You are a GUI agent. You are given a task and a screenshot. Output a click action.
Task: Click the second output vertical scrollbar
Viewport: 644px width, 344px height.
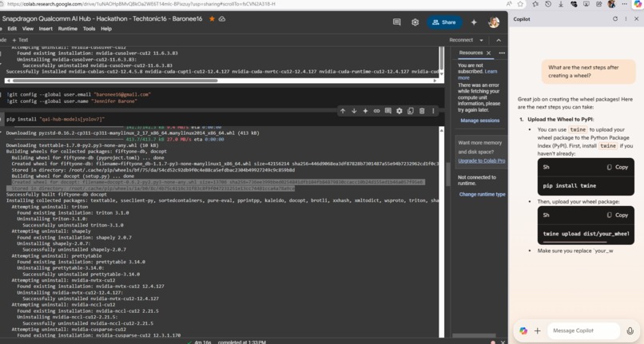point(442,232)
